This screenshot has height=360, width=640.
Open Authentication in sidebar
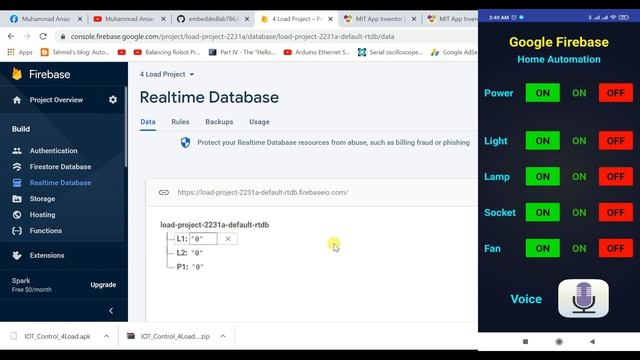point(53,151)
